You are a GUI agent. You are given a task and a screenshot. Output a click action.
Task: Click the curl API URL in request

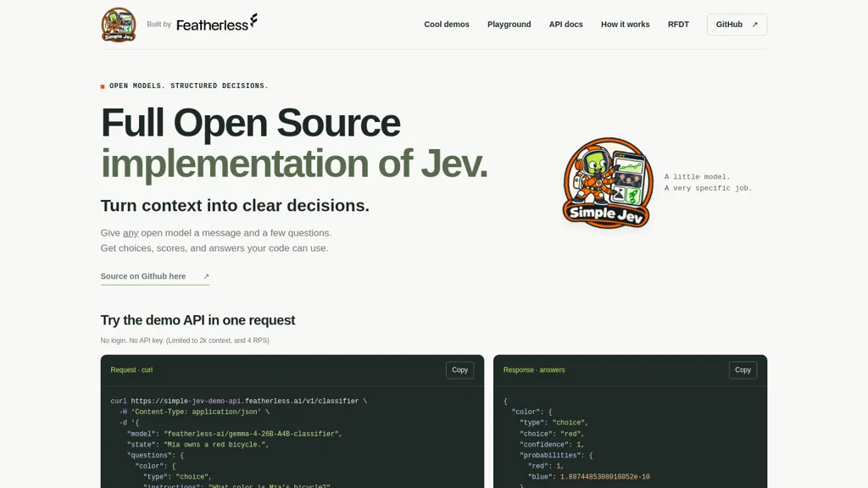[x=245, y=401]
